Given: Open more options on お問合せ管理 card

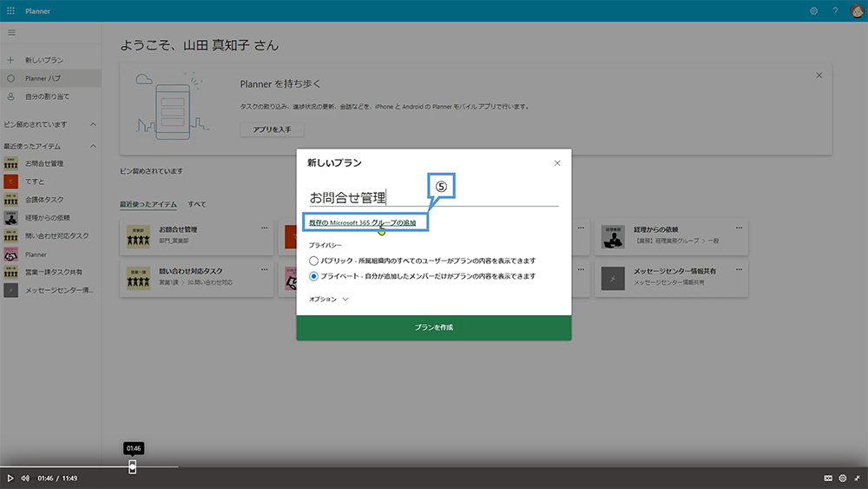Looking at the screenshot, I should [x=264, y=228].
